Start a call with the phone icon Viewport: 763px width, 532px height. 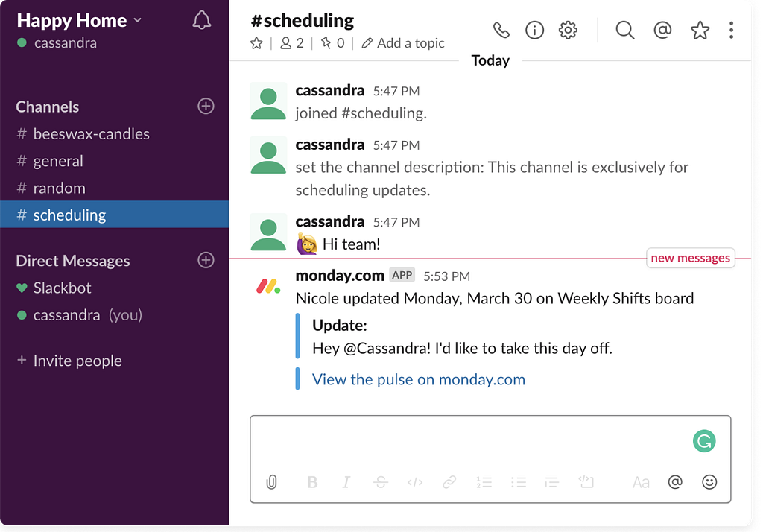pyautogui.click(x=501, y=30)
